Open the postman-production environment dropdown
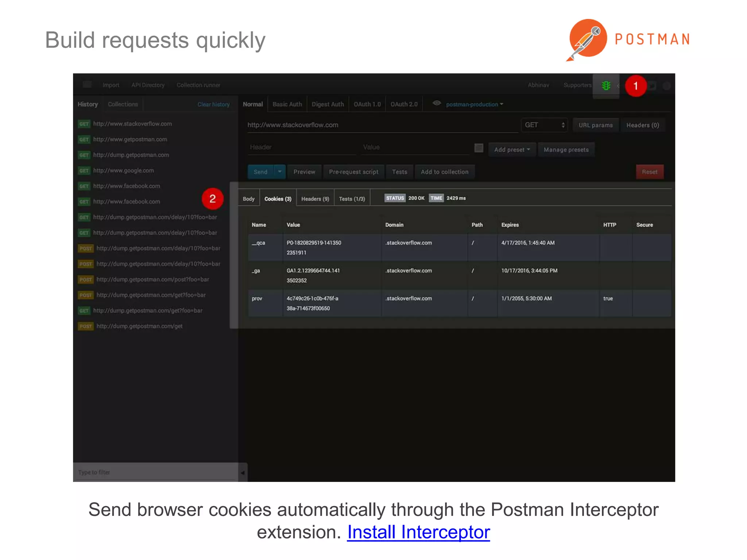The height and width of the screenshot is (560, 747). pos(475,104)
